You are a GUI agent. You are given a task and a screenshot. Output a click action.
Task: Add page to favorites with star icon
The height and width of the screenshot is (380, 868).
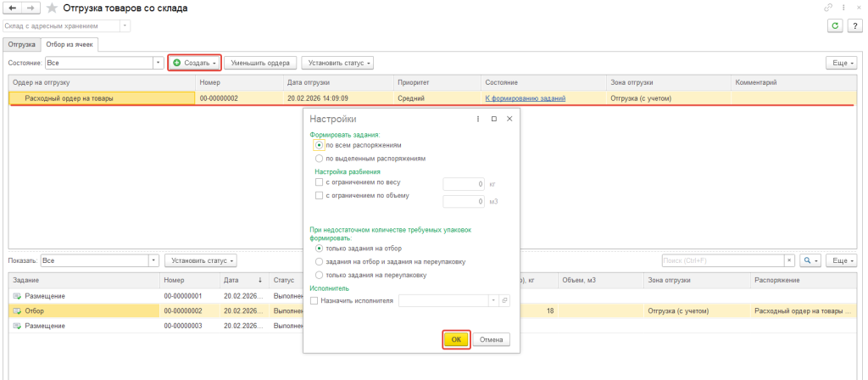53,8
